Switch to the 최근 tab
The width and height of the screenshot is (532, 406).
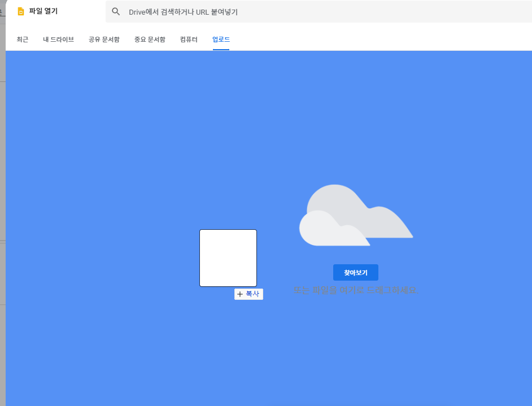[23, 40]
